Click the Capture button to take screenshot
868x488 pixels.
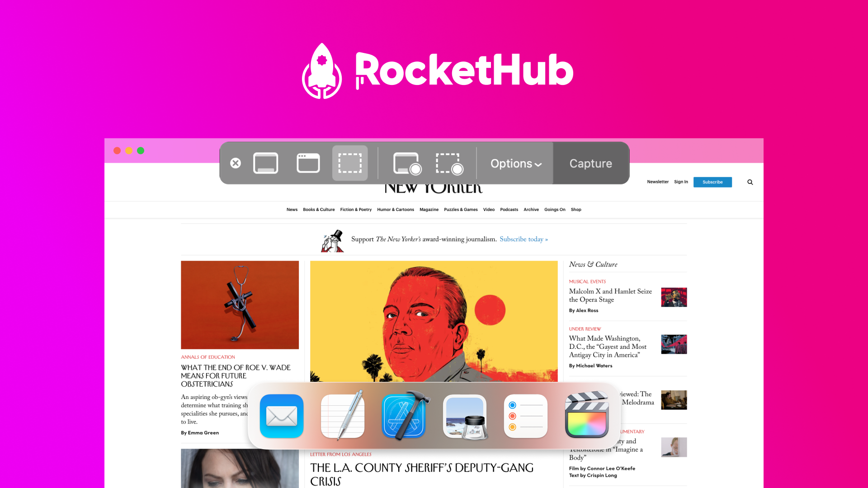[590, 163]
